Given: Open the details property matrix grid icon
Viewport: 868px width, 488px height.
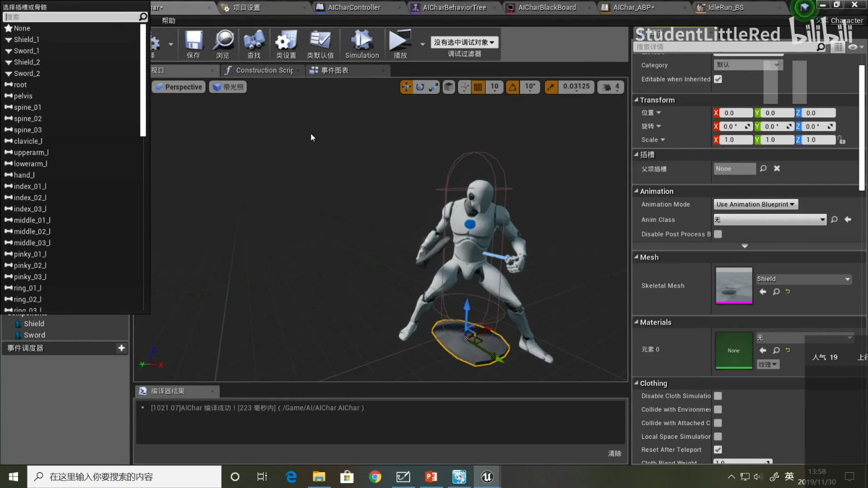Looking at the screenshot, I should 838,47.
